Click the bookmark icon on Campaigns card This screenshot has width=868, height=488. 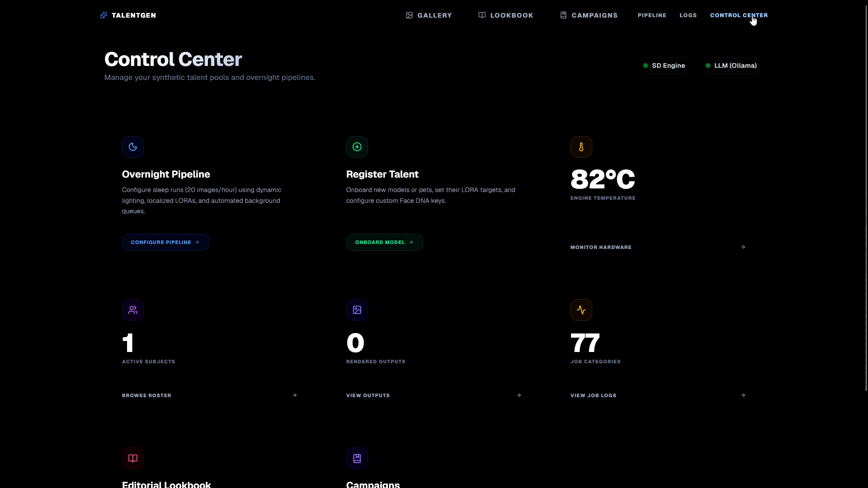(x=357, y=458)
